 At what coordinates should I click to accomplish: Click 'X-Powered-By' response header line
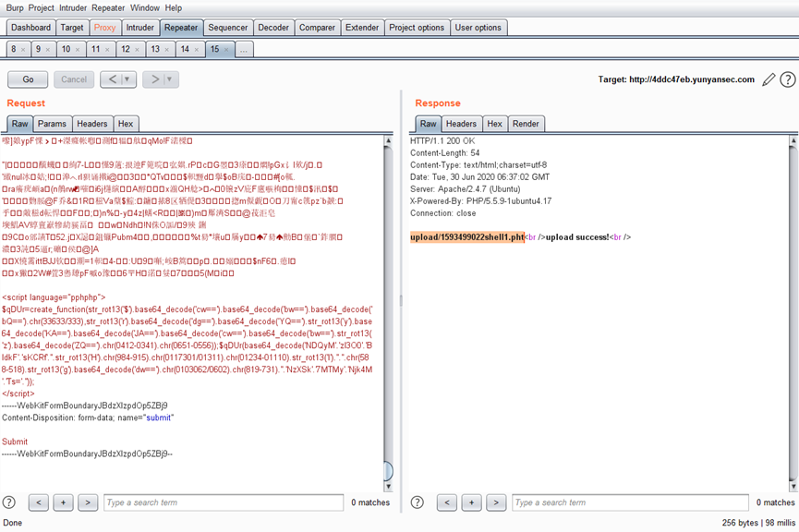coord(480,200)
